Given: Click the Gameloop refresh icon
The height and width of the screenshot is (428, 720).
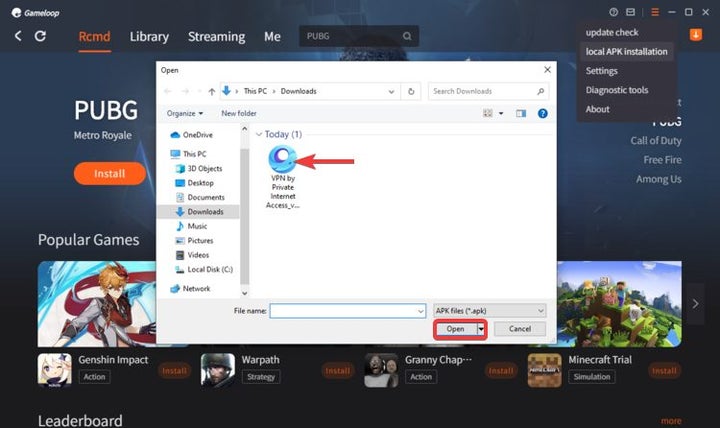Looking at the screenshot, I should pos(40,36).
